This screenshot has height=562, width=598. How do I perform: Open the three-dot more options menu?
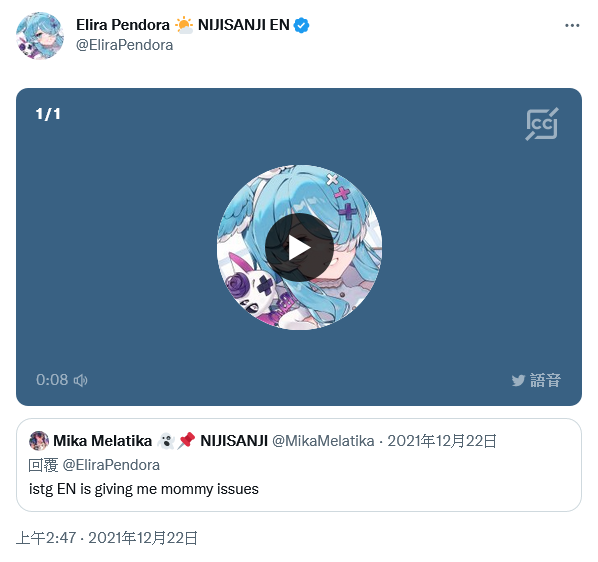[572, 26]
